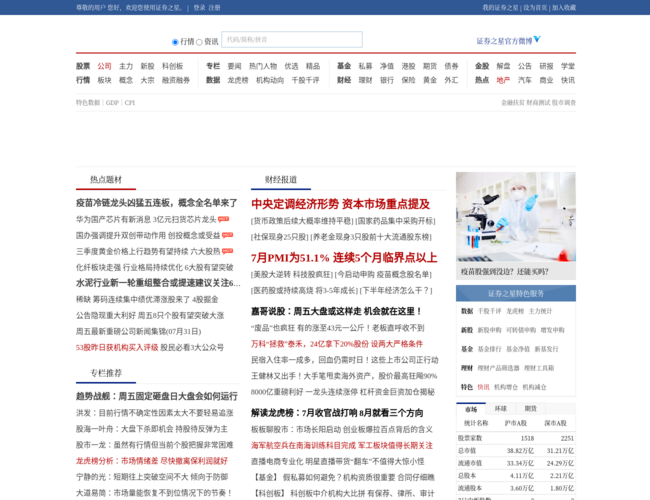The height and width of the screenshot is (500, 650).
Task: Open the 黄金 navigation item
Action: point(430,80)
